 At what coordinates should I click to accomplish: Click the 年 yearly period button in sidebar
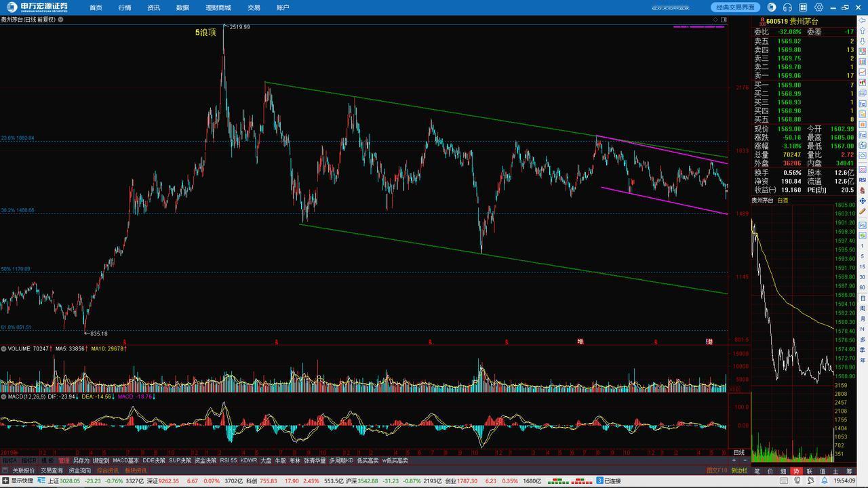tap(863, 359)
